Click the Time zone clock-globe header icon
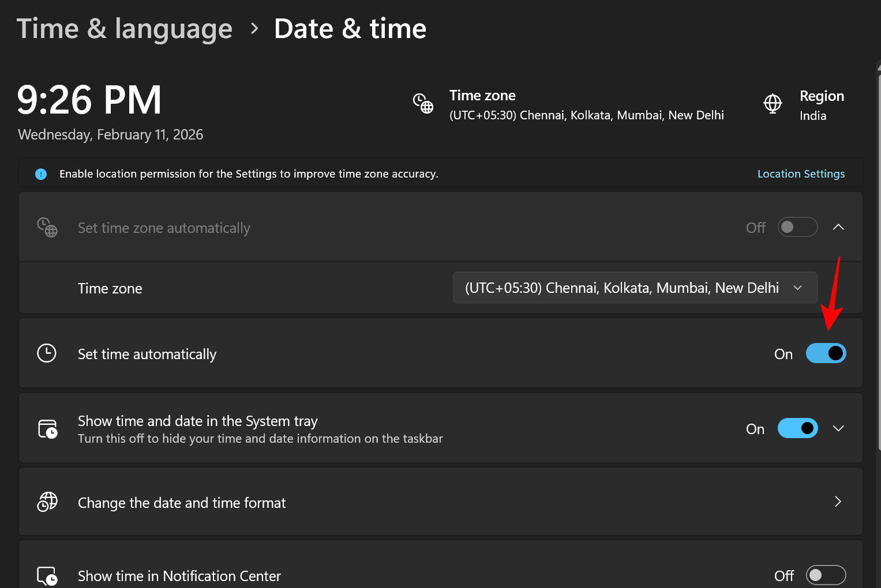 (x=423, y=104)
